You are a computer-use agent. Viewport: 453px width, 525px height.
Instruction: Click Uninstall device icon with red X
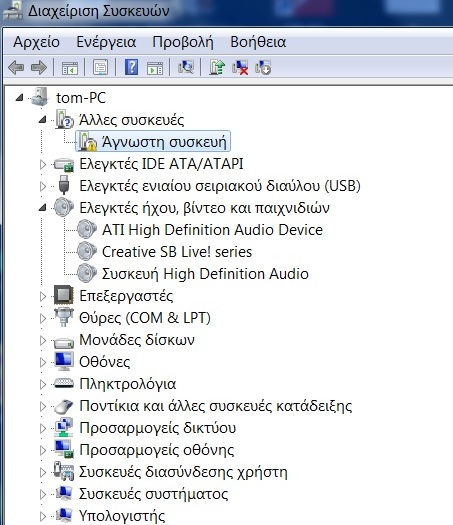tap(240, 67)
